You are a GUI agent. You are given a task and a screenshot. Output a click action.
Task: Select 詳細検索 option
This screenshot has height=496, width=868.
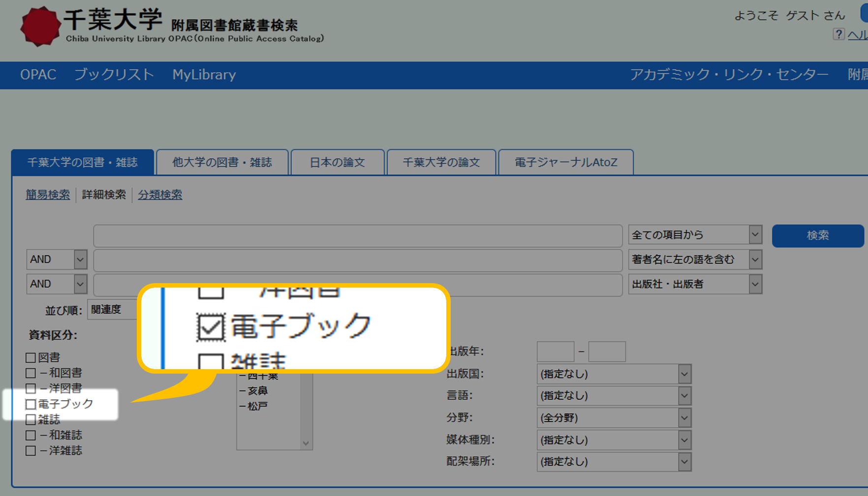point(104,195)
